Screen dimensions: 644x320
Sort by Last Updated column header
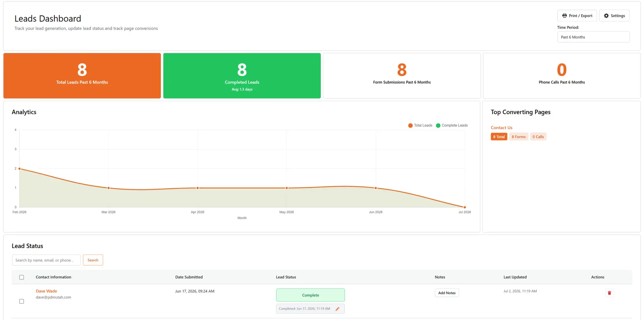[x=515, y=277]
